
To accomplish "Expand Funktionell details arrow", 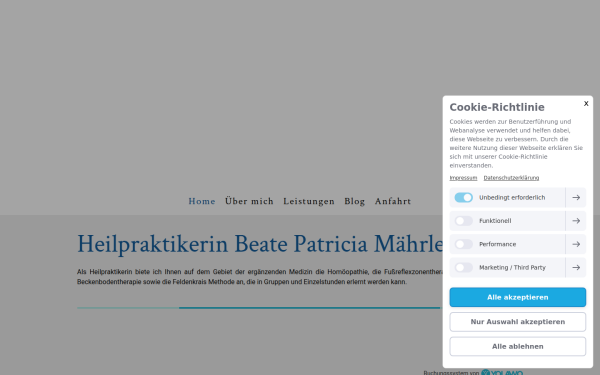I will 576,221.
